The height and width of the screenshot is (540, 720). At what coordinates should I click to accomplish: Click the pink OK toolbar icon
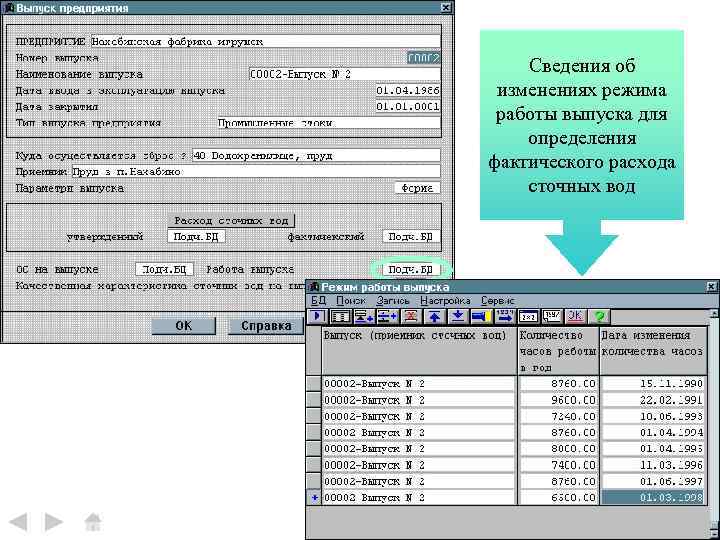click(575, 316)
